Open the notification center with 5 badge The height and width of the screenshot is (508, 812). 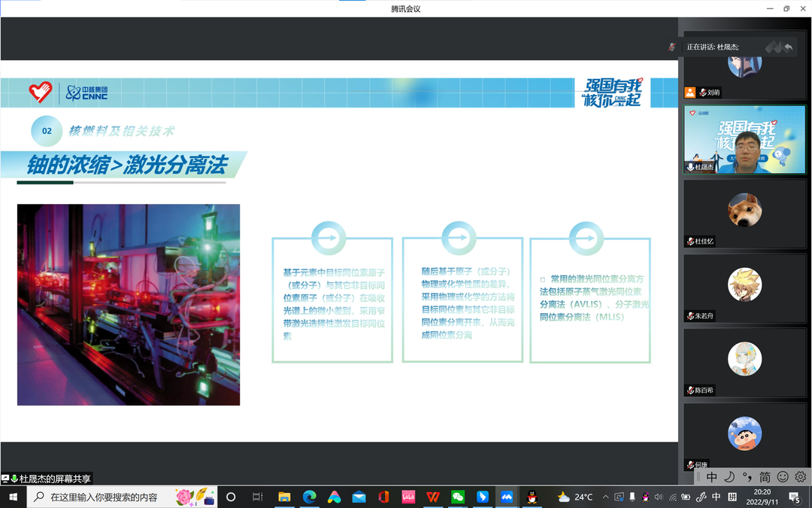(x=795, y=497)
